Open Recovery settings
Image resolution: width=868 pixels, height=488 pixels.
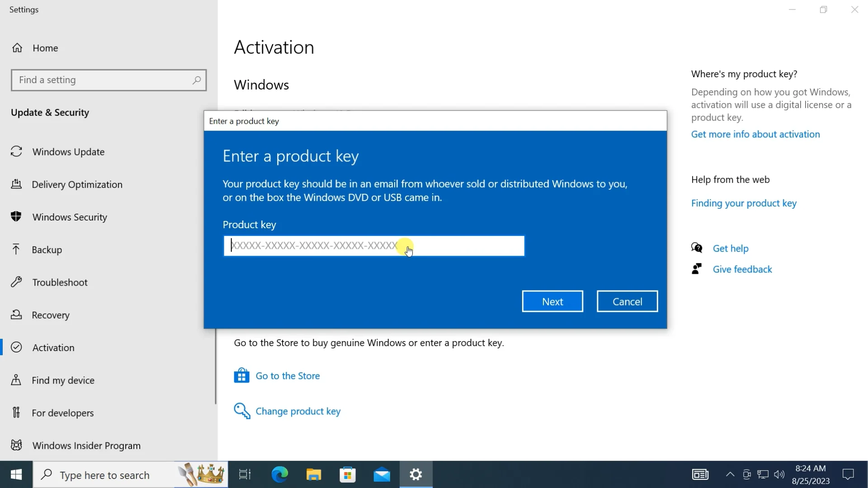point(51,315)
